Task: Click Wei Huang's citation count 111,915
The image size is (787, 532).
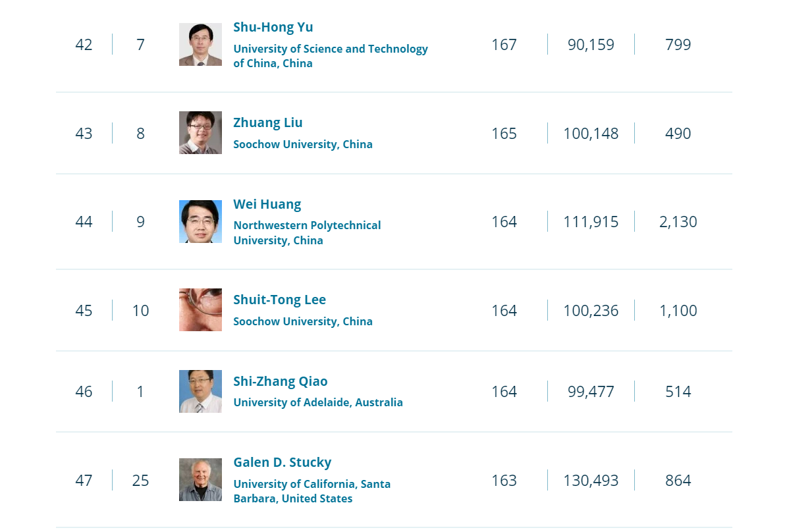Action: pyautogui.click(x=591, y=222)
